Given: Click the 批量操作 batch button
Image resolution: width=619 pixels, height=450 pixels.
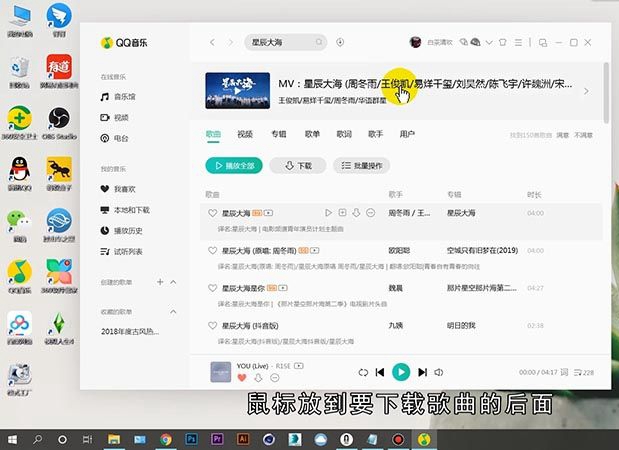Looking at the screenshot, I should pyautogui.click(x=362, y=166).
